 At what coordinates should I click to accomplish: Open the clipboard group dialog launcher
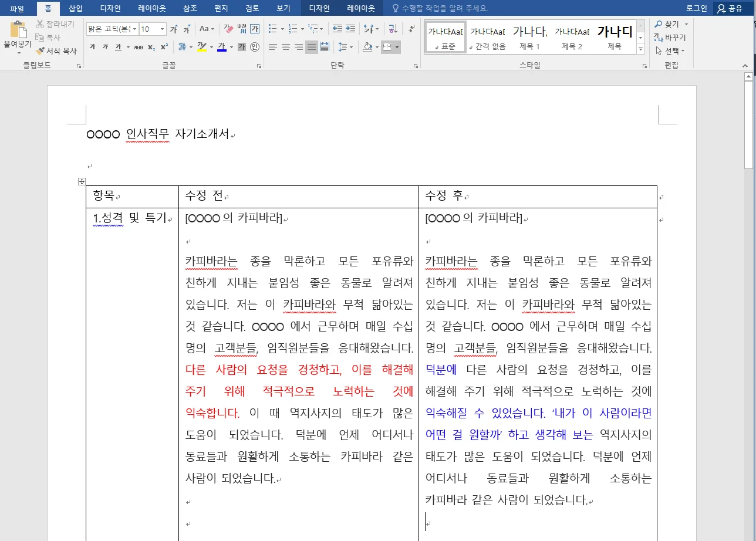[x=79, y=67]
